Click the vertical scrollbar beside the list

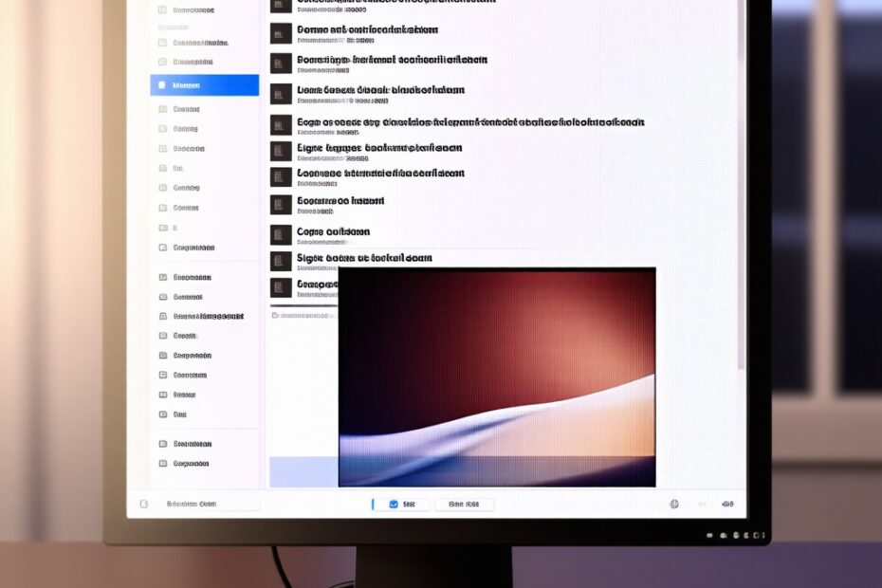click(742, 185)
